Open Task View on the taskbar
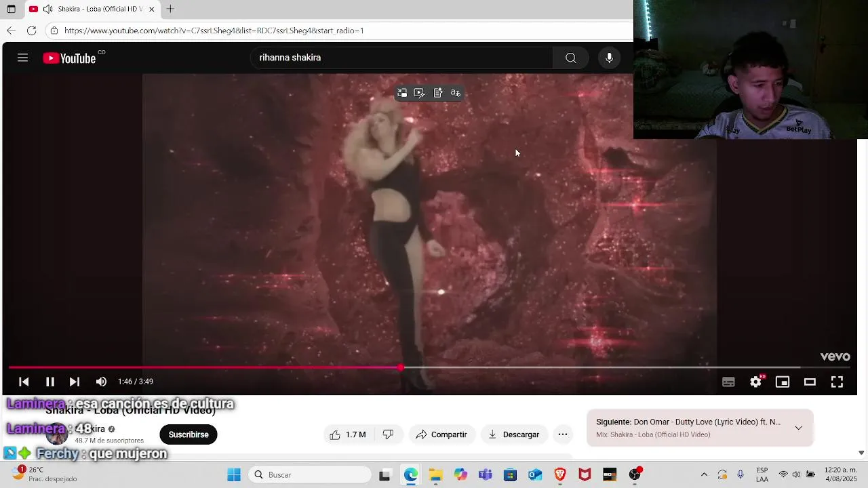Screen dimensions: 868x488 click(x=384, y=474)
